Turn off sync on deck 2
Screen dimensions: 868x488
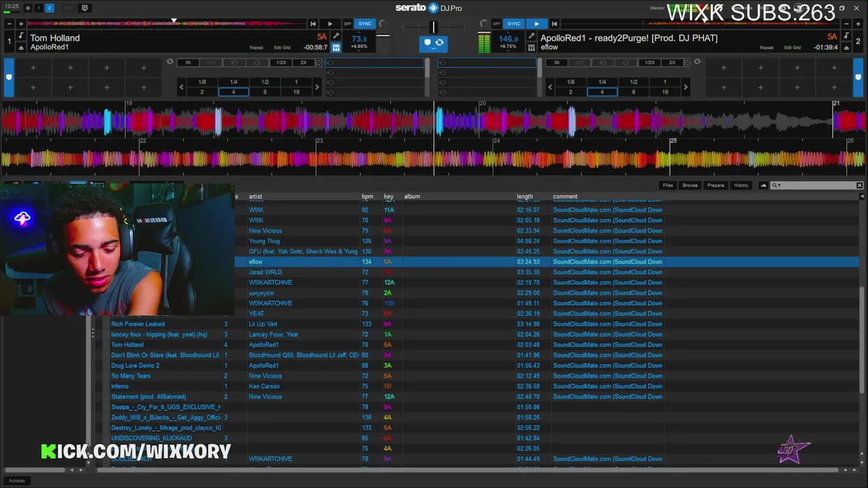(496, 24)
